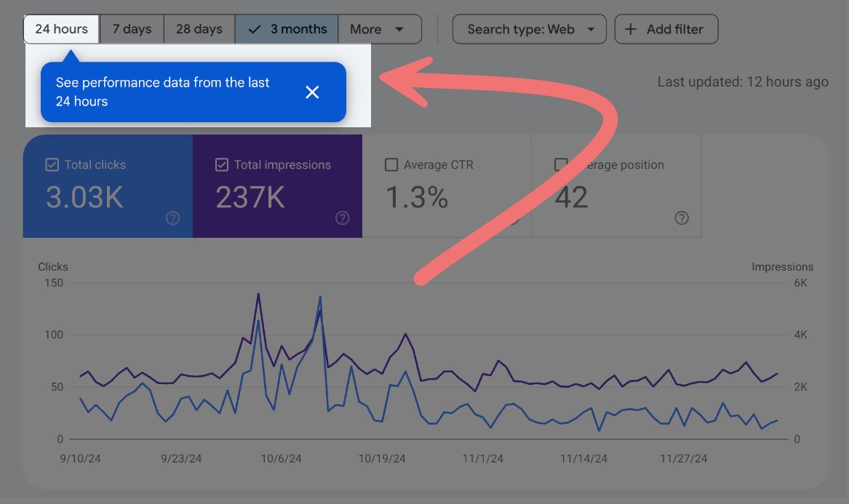Viewport: 849px width, 504px height.
Task: Click the 237K total impressions value
Action: pos(250,197)
